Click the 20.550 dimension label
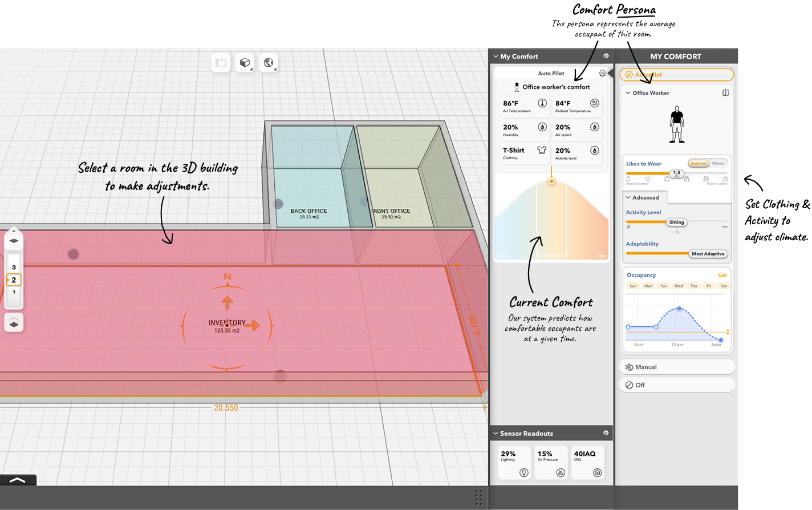812x510 pixels. pos(226,407)
